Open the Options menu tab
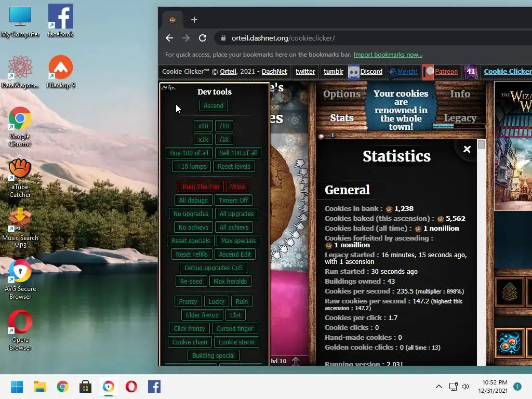532x399 pixels. pyautogui.click(x=341, y=94)
